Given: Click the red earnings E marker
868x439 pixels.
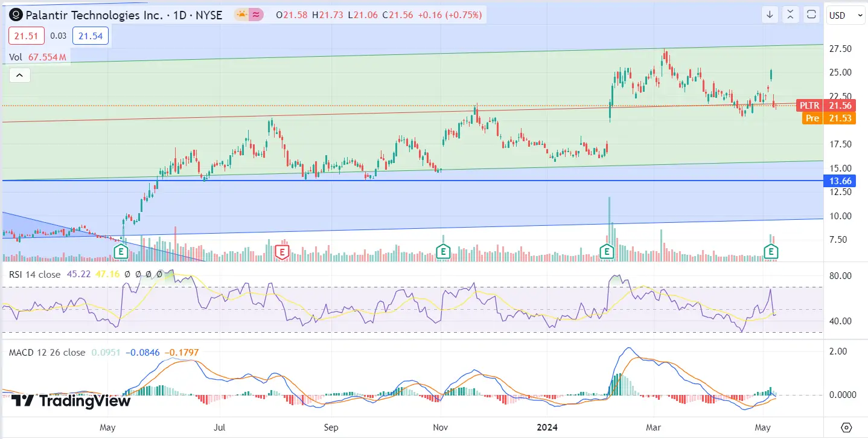Looking at the screenshot, I should point(282,251).
